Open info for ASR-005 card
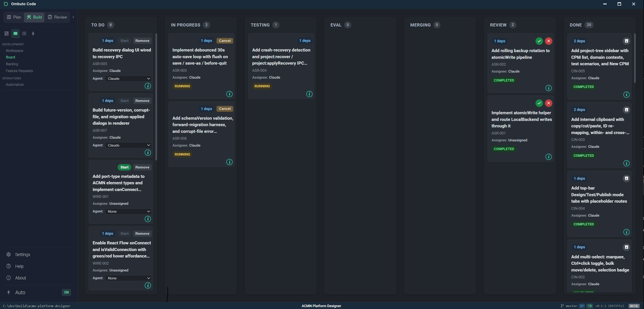The width and height of the screenshot is (644, 309). (148, 86)
